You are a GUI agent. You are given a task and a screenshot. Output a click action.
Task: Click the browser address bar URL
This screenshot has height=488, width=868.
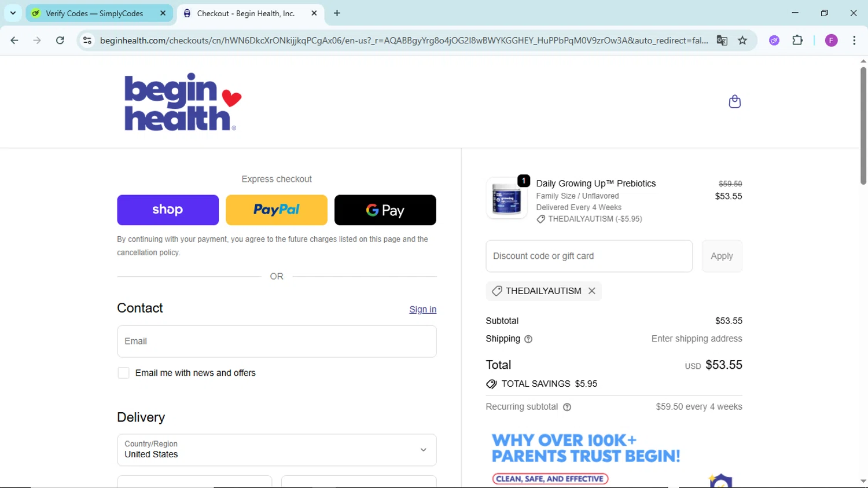pos(403,41)
